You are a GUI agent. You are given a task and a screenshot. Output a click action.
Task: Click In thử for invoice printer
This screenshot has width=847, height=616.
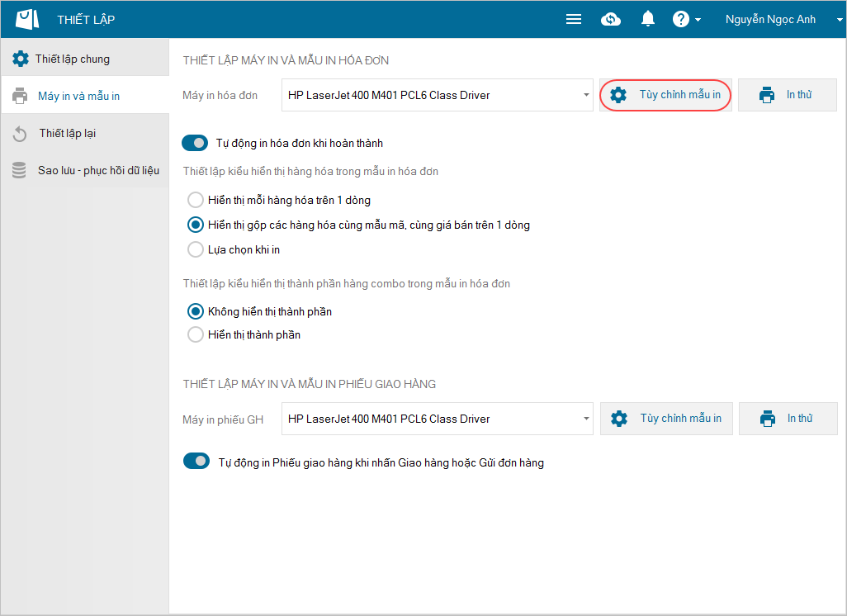click(x=787, y=95)
